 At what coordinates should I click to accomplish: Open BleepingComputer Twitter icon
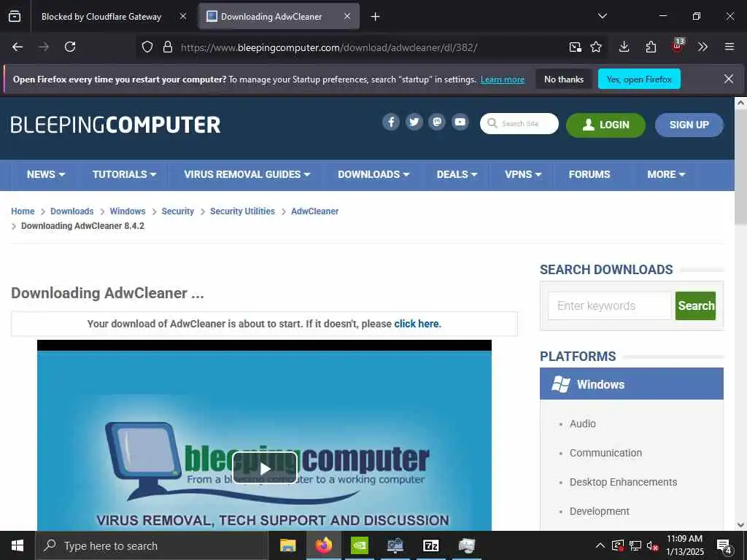coord(414,122)
